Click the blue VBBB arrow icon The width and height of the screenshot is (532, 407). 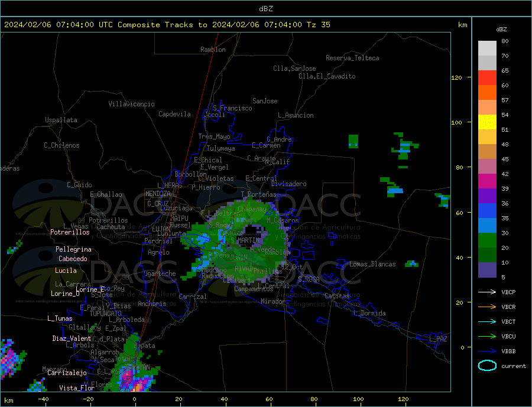(487, 351)
